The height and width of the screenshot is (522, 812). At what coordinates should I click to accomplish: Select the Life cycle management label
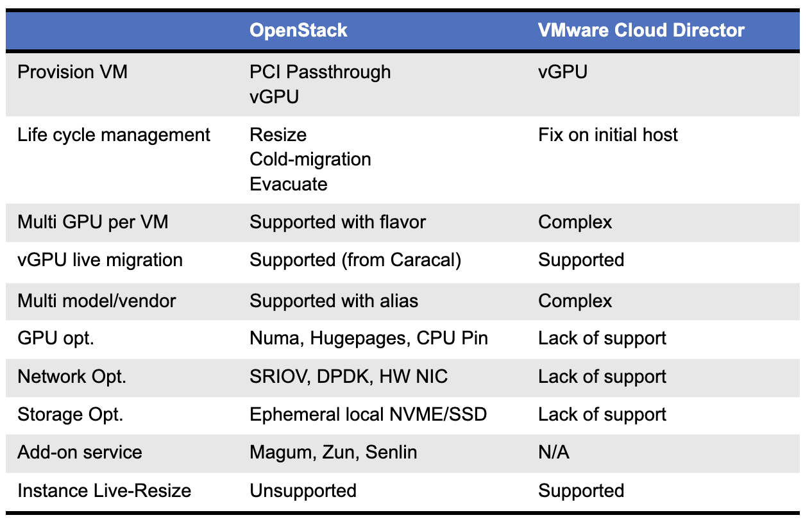[114, 135]
